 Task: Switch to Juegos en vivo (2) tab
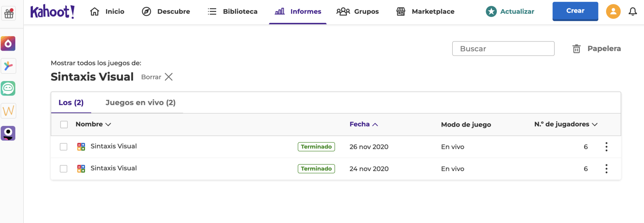coord(140,102)
